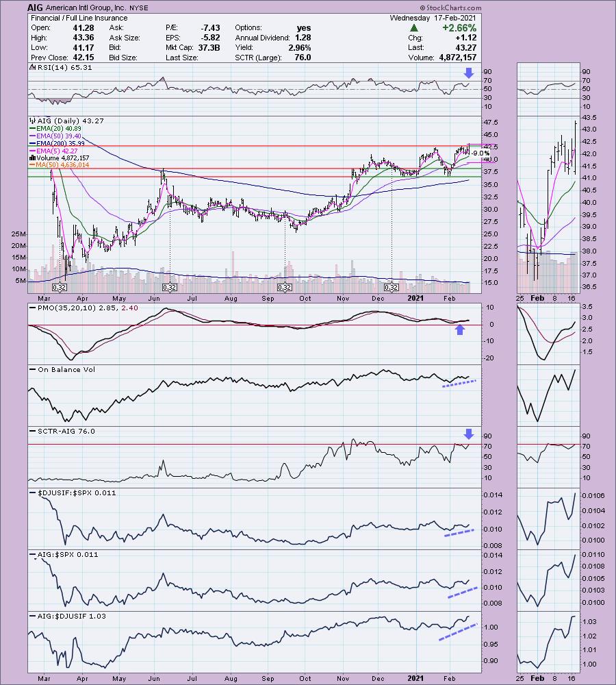The image size is (616, 685).
Task: Click the +2.66% percent change
Action: 459,28
